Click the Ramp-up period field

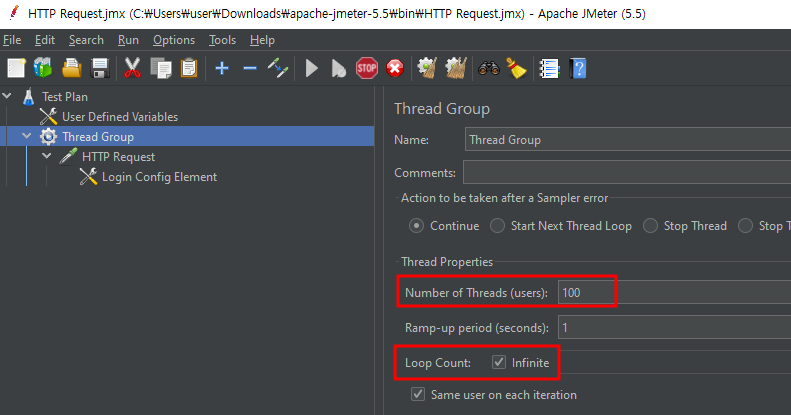[674, 328]
